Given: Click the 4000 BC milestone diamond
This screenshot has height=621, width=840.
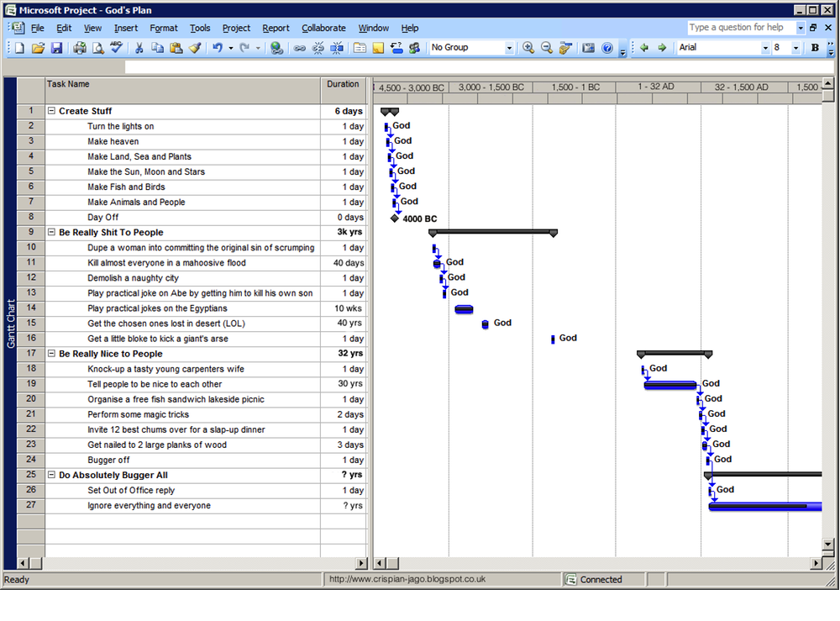Looking at the screenshot, I should (x=395, y=218).
